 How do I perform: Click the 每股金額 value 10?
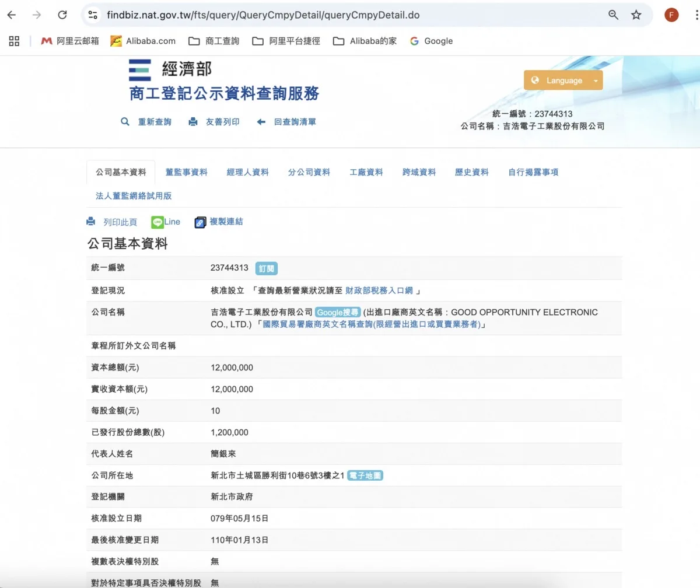(215, 411)
